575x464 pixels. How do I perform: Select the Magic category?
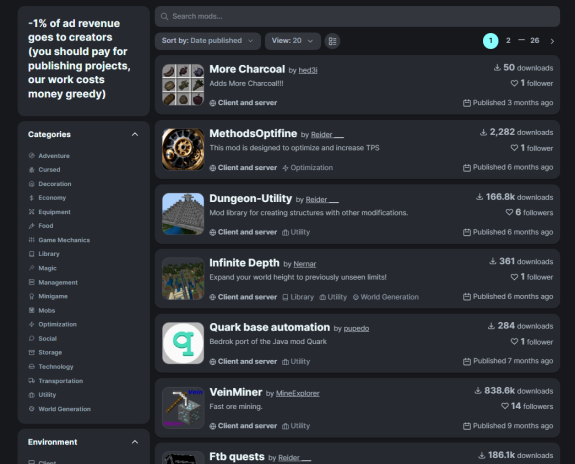coord(43,268)
